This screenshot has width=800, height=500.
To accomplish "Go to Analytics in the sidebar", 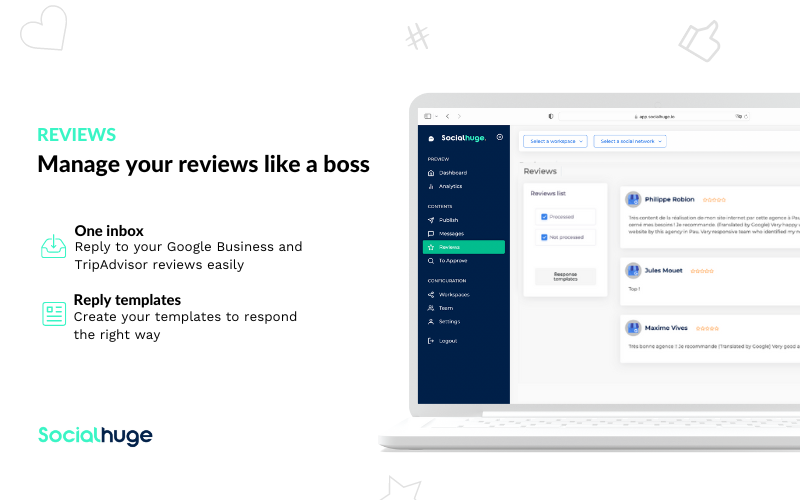I will tap(451, 186).
